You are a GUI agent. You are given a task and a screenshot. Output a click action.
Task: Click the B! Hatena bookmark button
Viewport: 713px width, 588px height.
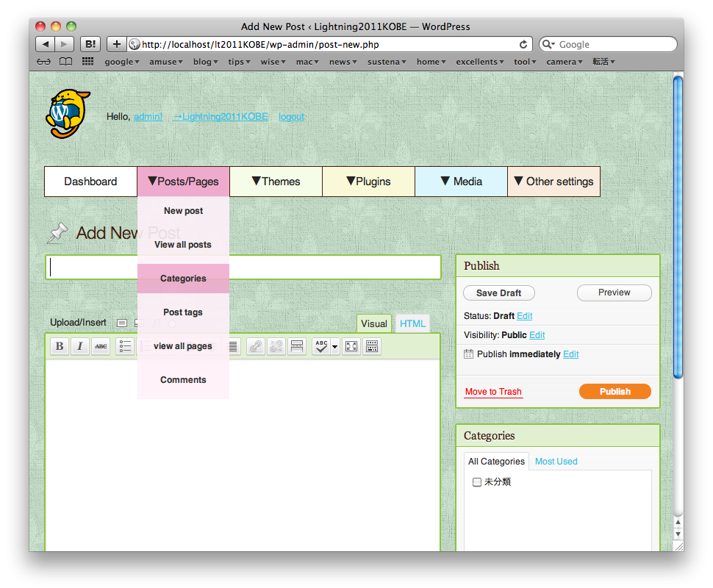(x=90, y=44)
